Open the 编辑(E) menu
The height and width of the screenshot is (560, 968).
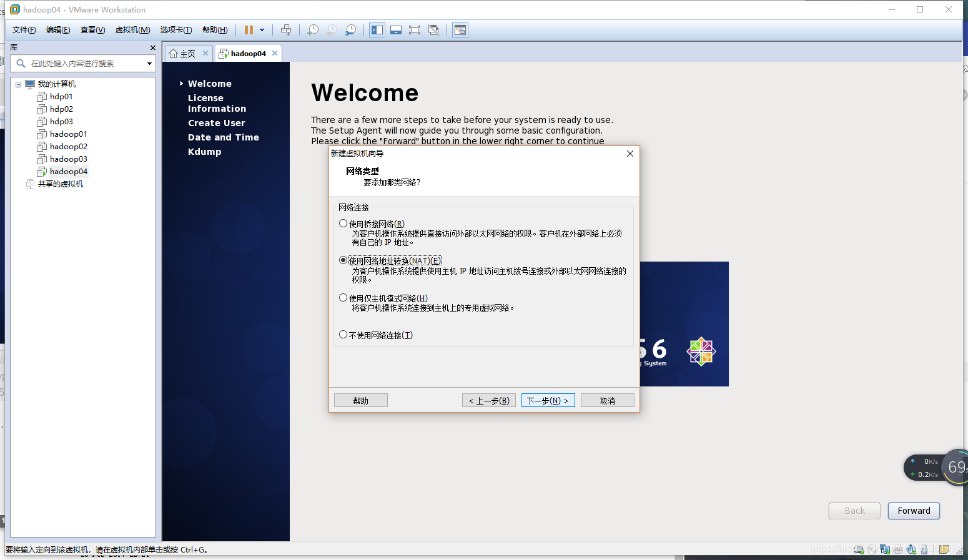click(58, 30)
